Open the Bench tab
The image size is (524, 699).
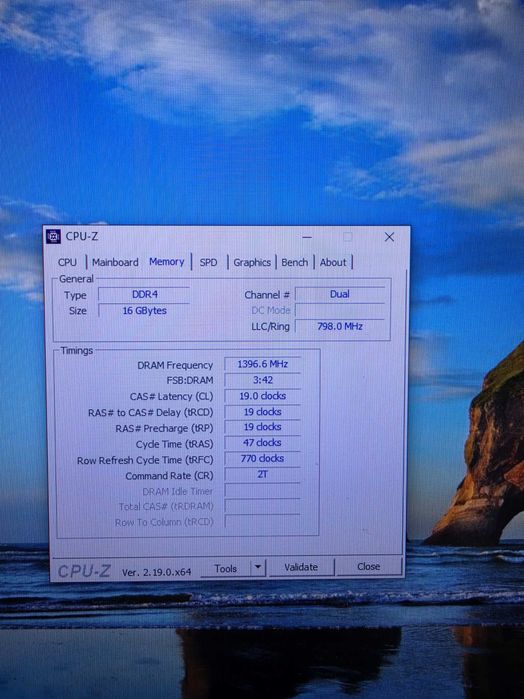[294, 262]
